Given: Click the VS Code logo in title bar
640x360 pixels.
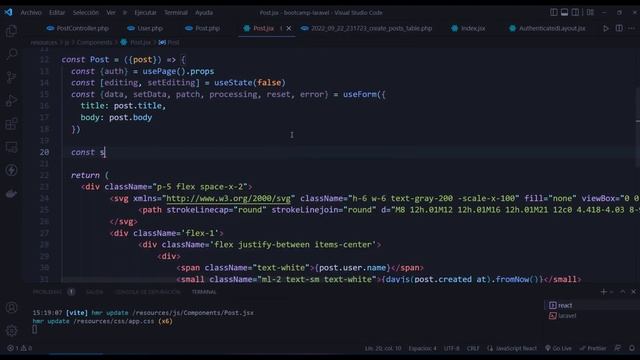Looking at the screenshot, I should 9,12.
